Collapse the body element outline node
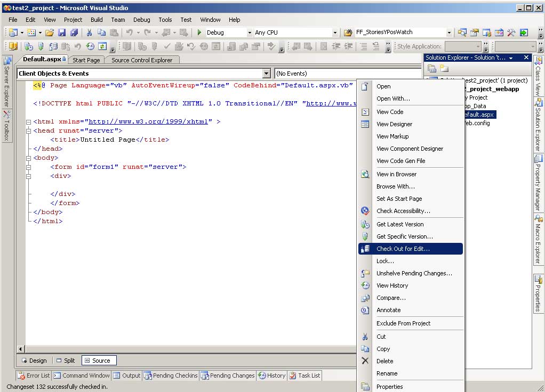Viewport: 545px width, 392px height. point(28,158)
